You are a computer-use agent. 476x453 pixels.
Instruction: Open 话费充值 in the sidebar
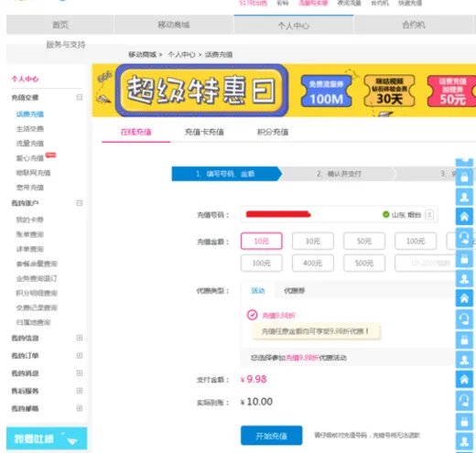point(30,114)
